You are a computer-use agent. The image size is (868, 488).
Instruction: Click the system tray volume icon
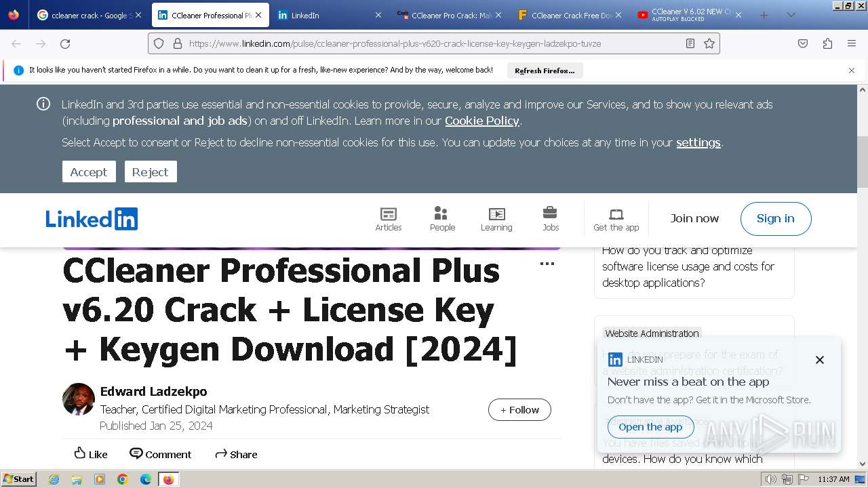pos(771,479)
